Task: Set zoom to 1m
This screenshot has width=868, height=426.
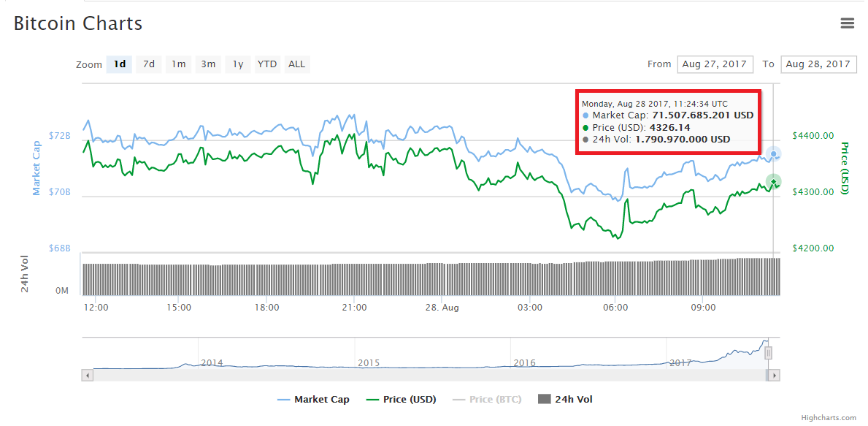Action: click(x=178, y=64)
